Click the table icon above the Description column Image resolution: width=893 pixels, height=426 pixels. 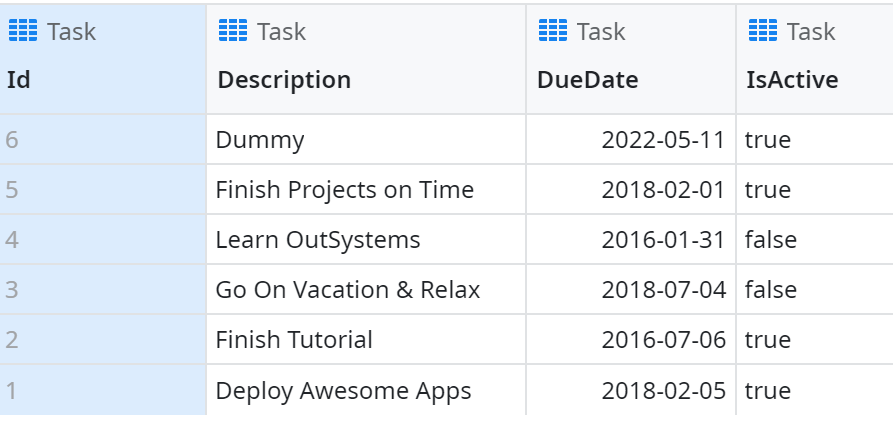point(233,31)
